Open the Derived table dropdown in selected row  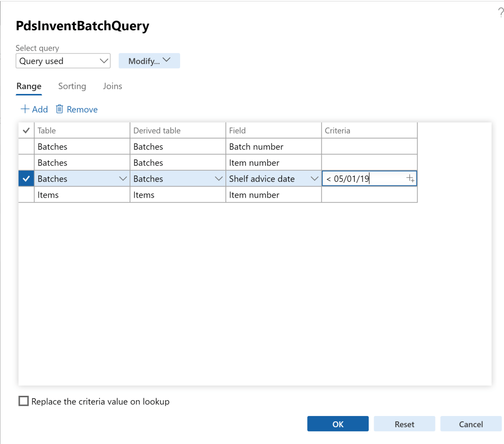pyautogui.click(x=219, y=179)
